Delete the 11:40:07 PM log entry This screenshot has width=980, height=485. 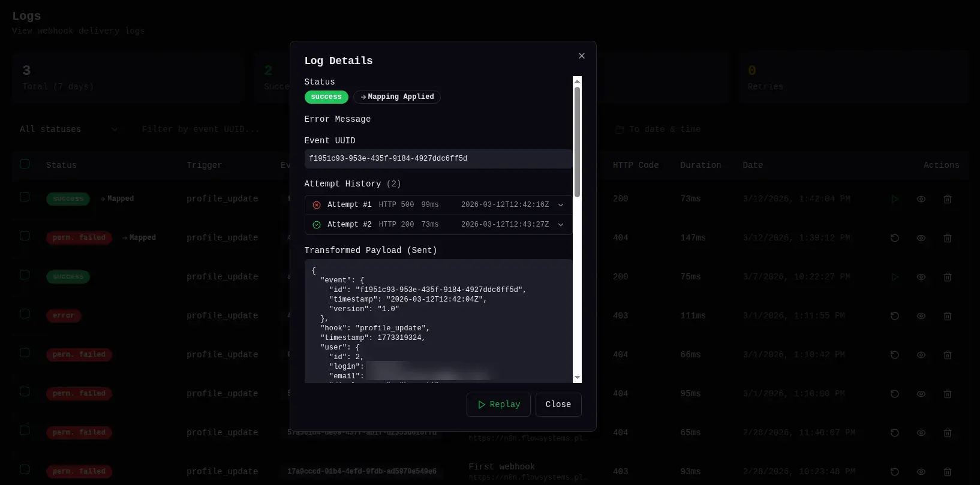[x=948, y=433]
